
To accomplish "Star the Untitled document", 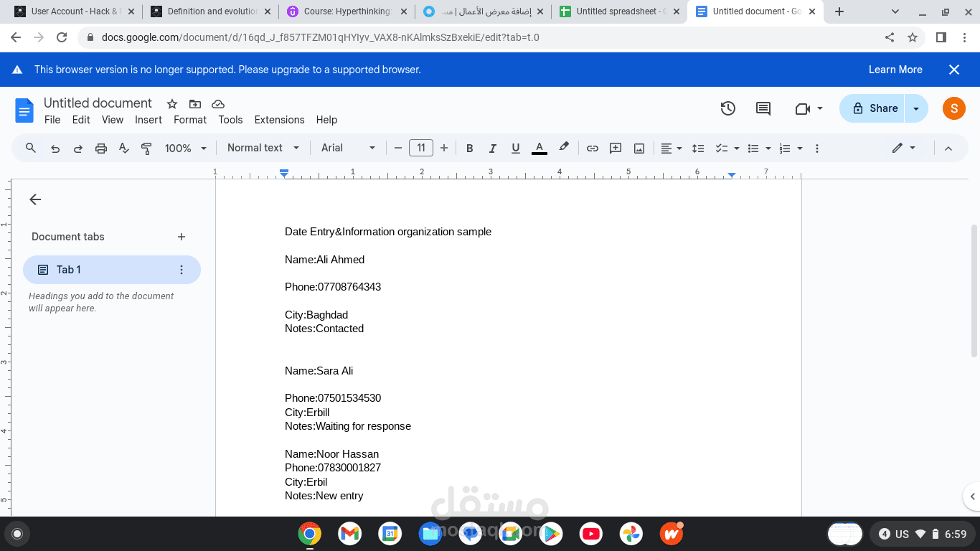I will coord(171,104).
